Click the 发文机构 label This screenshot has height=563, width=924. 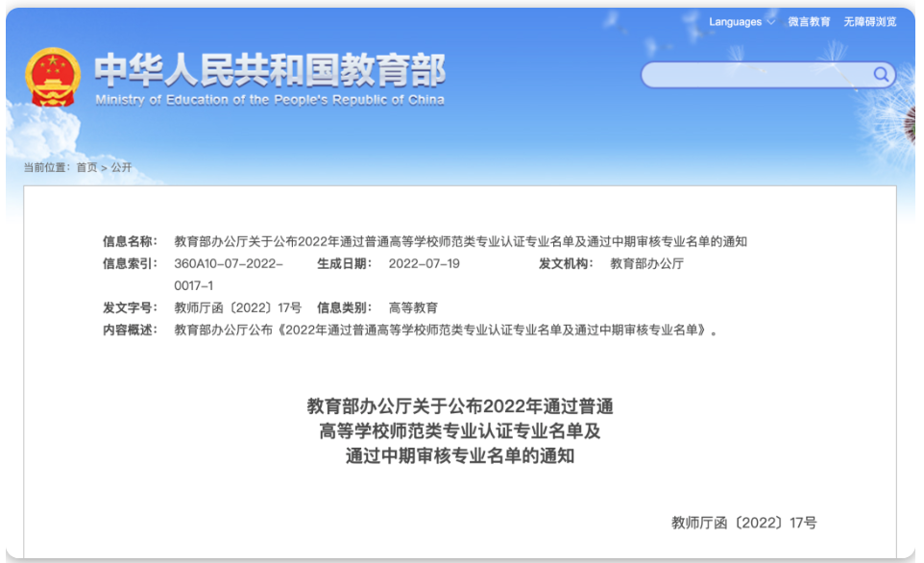point(566,263)
